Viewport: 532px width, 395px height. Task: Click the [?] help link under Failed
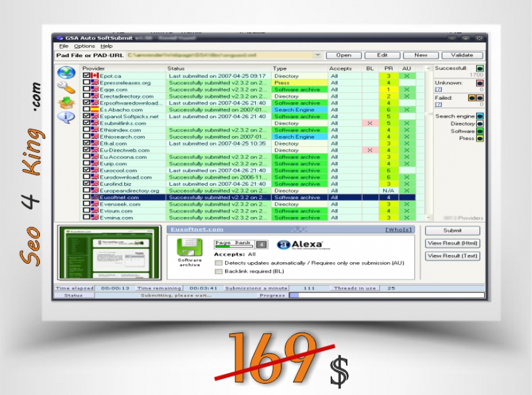pos(438,104)
